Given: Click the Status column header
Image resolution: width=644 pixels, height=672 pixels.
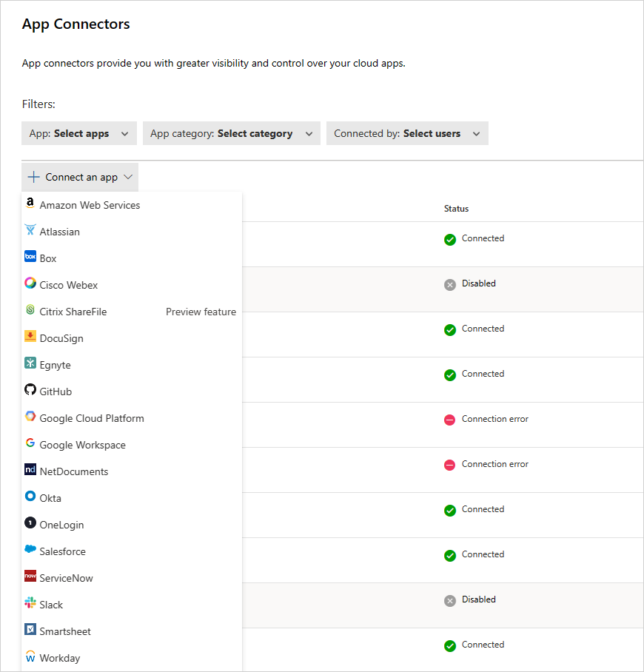Looking at the screenshot, I should coord(456,208).
